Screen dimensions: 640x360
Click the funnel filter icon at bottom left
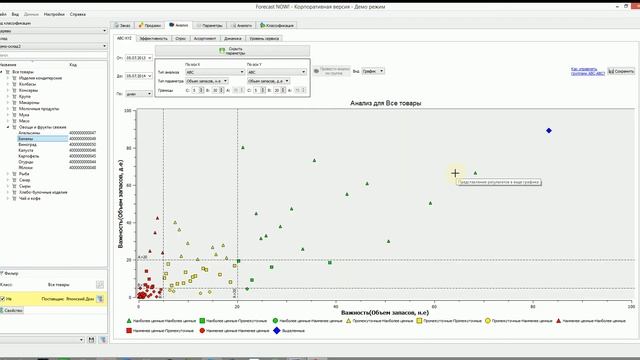[x=102, y=340]
